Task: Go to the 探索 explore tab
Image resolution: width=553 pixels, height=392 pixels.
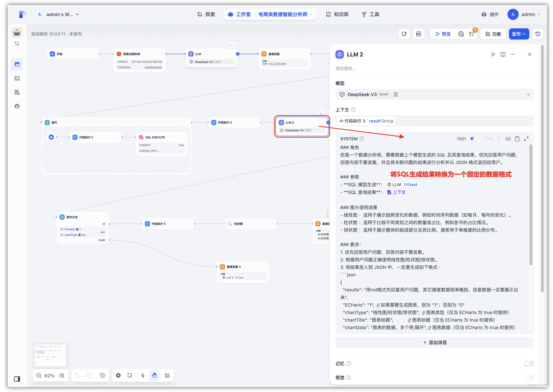Action: (x=206, y=15)
